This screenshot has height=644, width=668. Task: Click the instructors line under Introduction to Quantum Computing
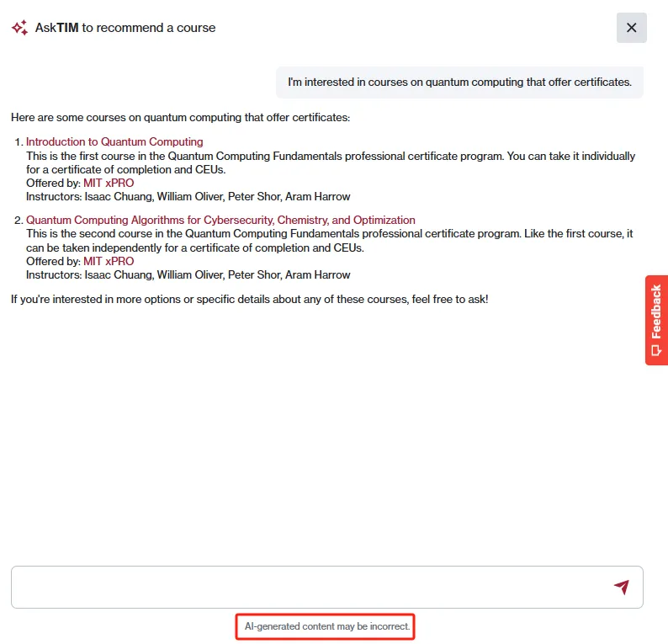click(x=188, y=196)
